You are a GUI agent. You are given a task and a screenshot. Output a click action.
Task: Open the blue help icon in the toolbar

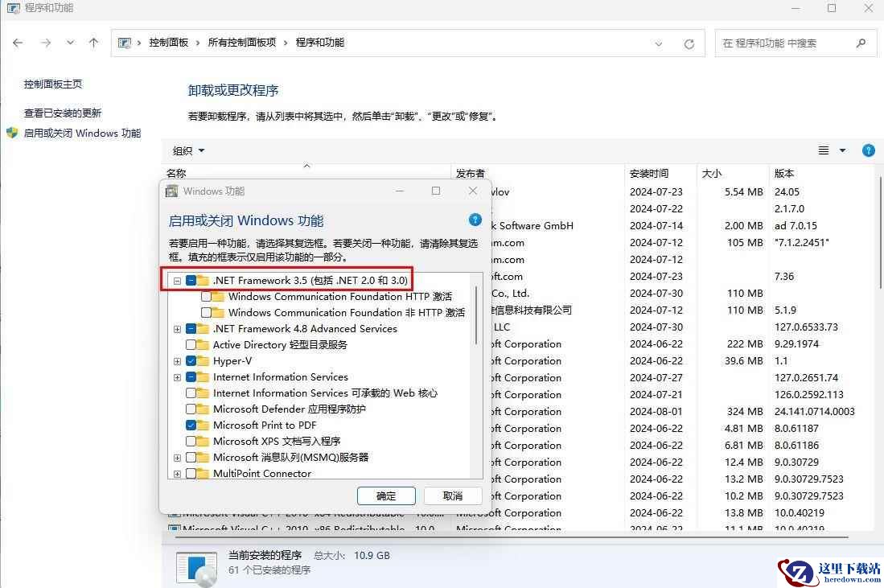868,150
